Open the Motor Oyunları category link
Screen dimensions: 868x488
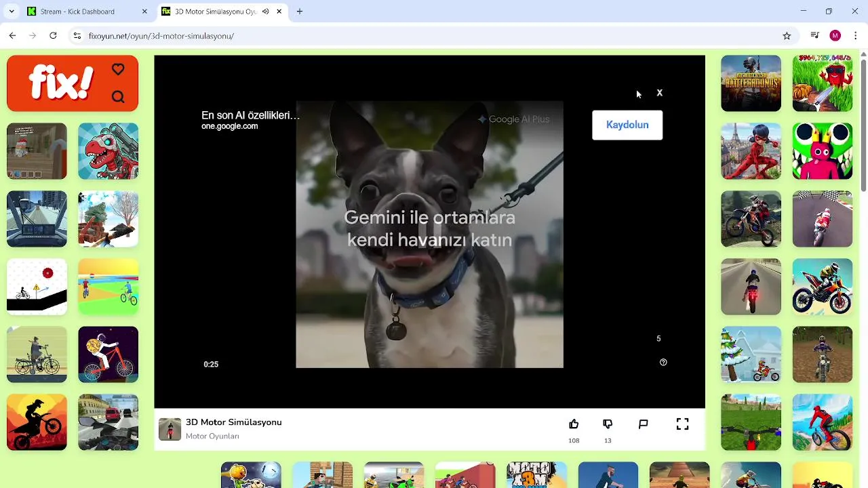(212, 436)
